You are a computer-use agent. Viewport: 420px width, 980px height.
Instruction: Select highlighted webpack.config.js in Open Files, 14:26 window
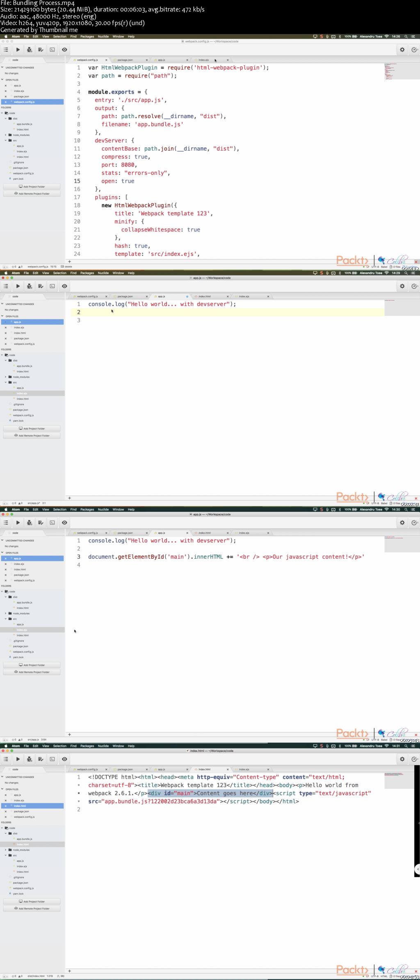point(32,102)
